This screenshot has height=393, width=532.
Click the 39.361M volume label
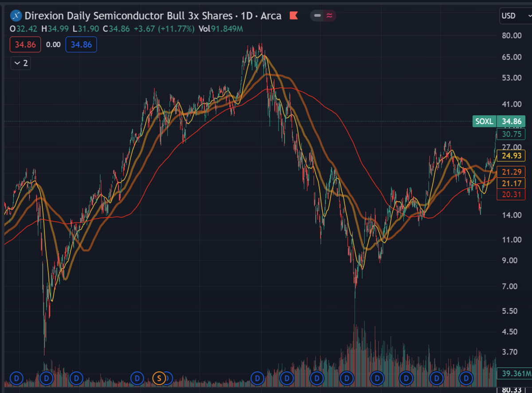pyautogui.click(x=514, y=374)
